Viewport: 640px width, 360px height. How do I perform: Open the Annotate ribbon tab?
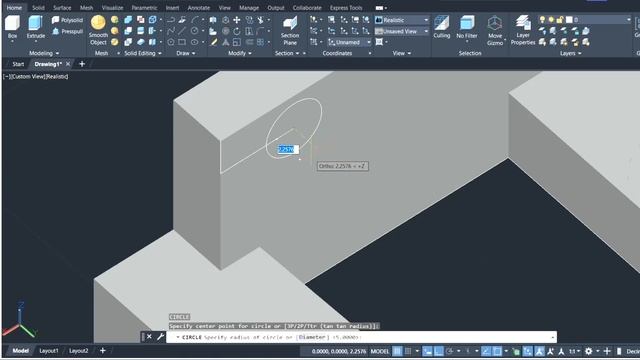tap(198, 7)
